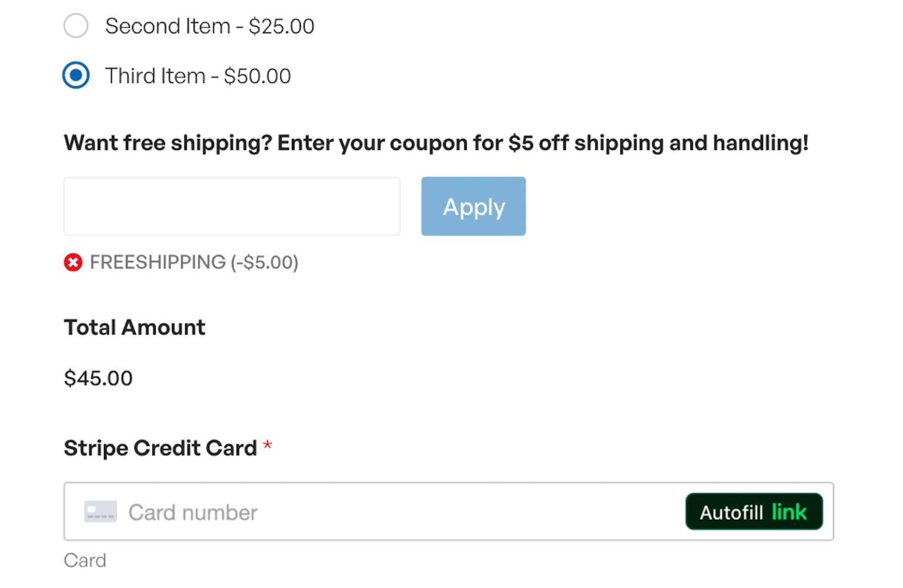The width and height of the screenshot is (903, 588).
Task: Click the Total Amount heading
Action: point(134,327)
